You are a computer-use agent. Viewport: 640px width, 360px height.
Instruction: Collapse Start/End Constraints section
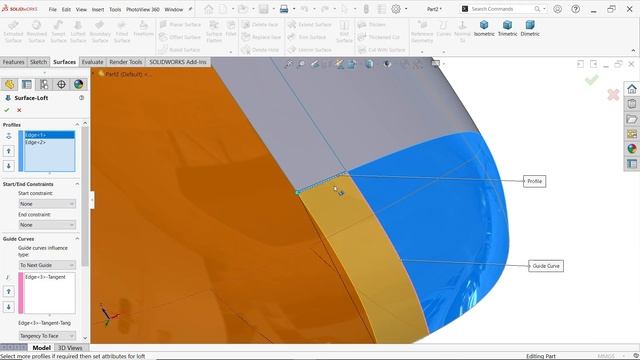77,184
